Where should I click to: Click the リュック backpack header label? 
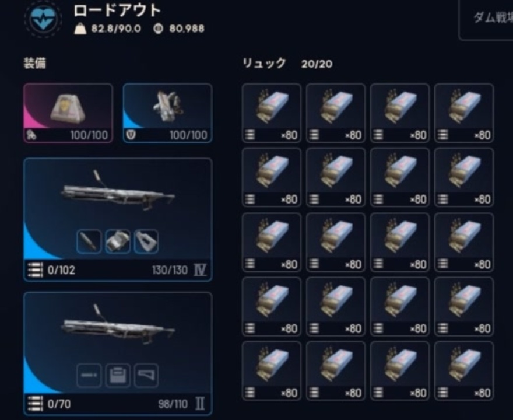264,63
